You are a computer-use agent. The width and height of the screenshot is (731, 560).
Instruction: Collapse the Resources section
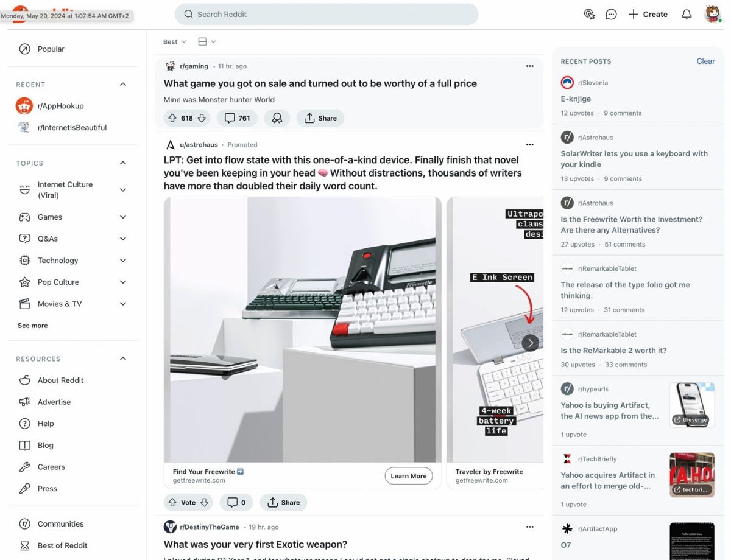123,359
